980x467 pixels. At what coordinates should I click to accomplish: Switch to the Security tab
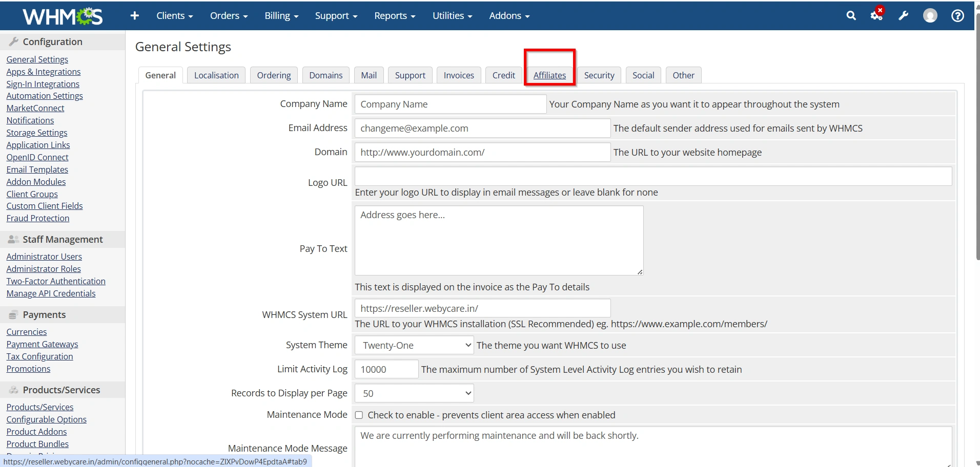coord(599,75)
